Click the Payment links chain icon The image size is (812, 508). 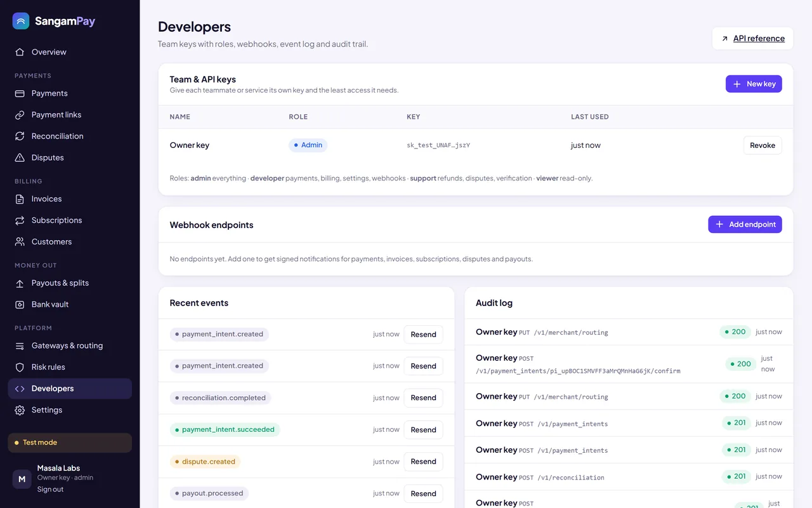click(x=20, y=115)
